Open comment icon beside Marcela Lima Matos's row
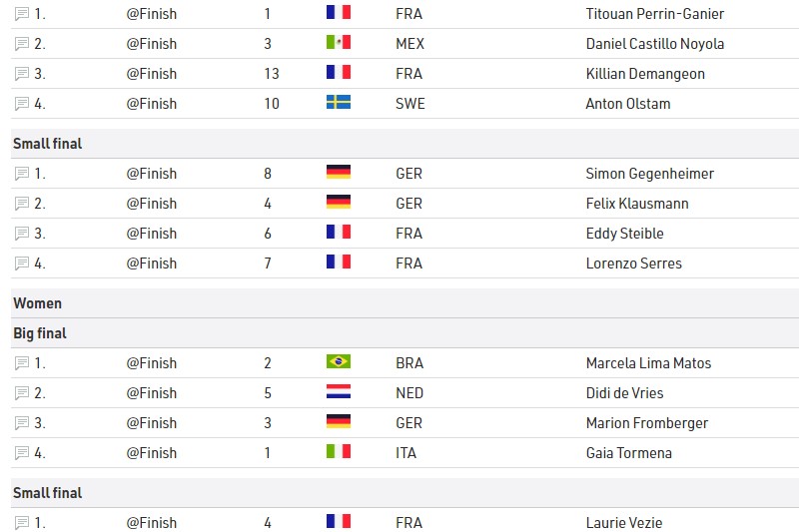 click(22, 363)
